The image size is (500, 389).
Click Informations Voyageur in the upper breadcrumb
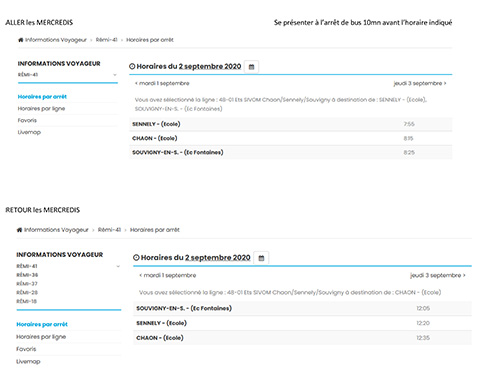tap(56, 40)
